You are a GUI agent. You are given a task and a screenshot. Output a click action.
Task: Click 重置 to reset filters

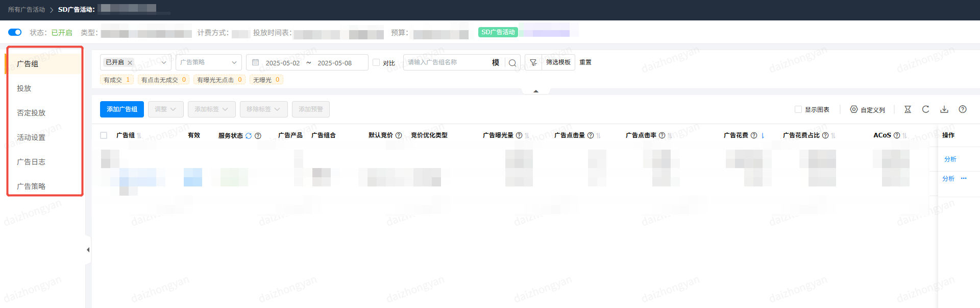585,62
